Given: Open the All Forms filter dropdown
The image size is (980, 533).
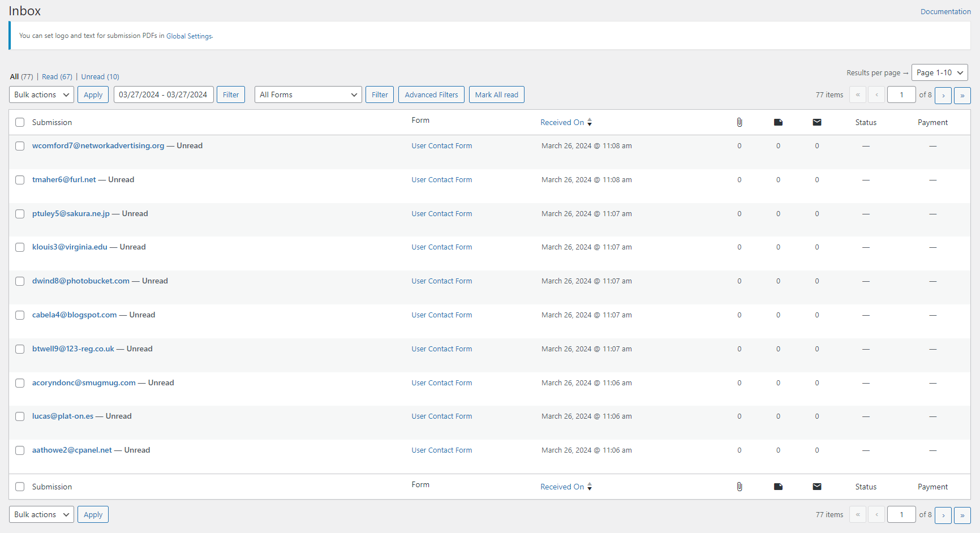Looking at the screenshot, I should 308,94.
